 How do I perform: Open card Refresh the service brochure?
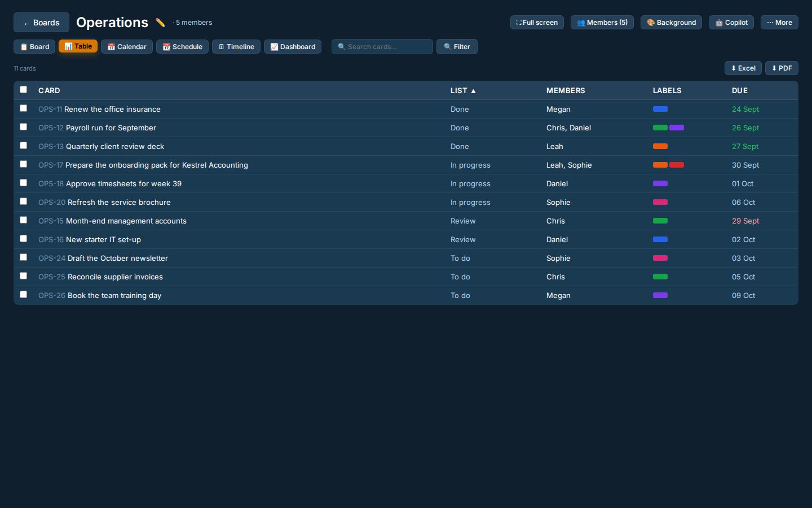[119, 202]
